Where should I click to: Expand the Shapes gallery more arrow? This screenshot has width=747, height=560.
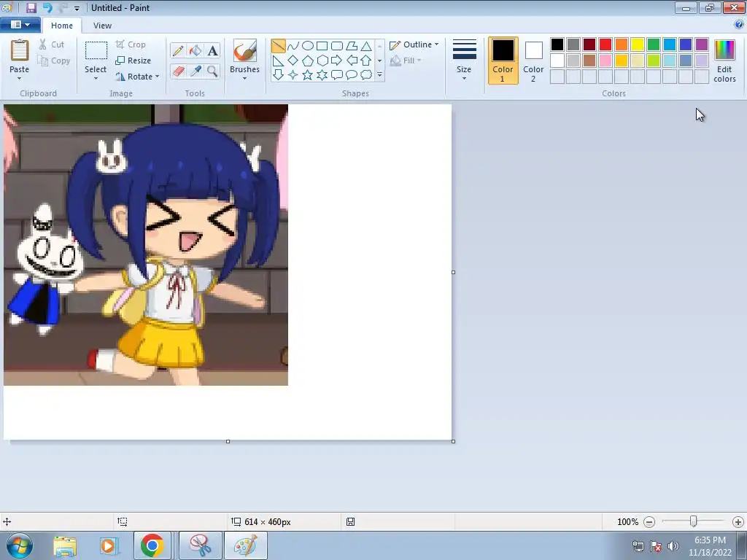[379, 75]
